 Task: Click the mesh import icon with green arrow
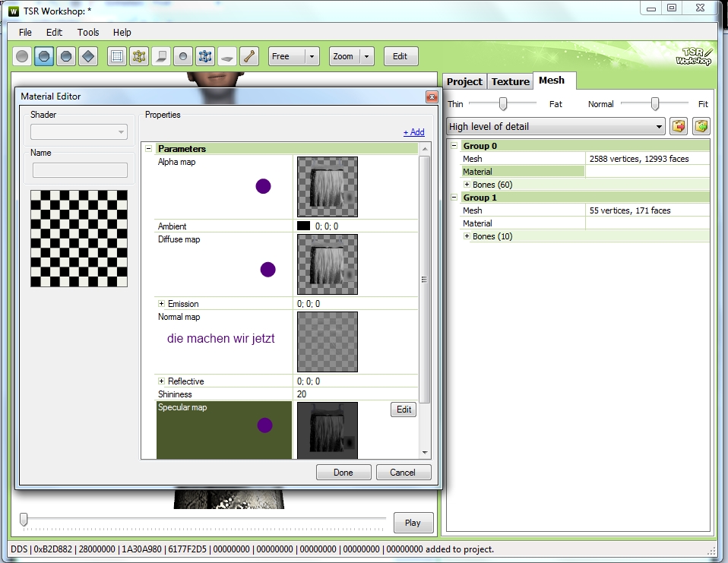click(701, 126)
